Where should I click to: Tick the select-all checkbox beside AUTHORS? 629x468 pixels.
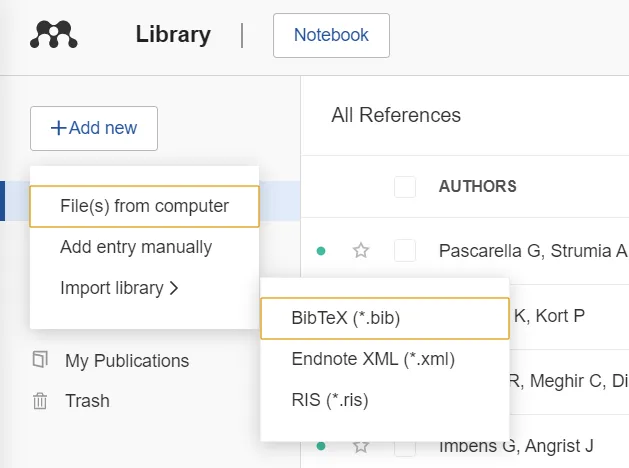click(404, 186)
